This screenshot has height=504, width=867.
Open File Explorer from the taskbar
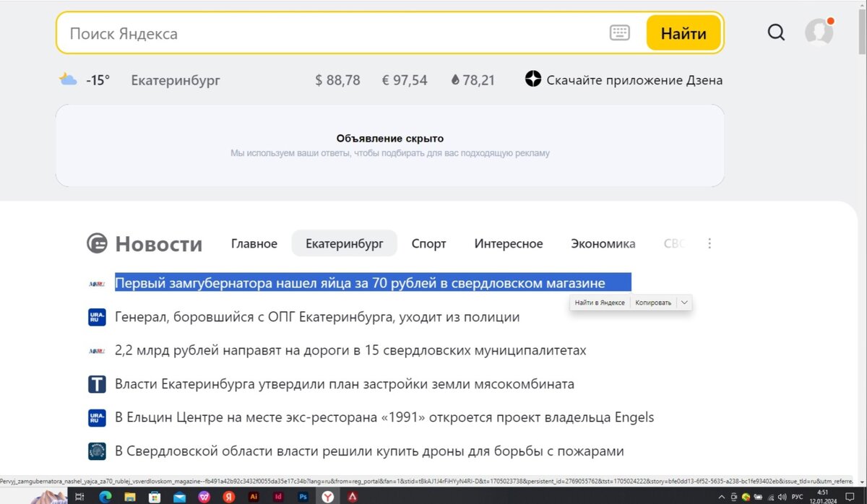pos(130,497)
